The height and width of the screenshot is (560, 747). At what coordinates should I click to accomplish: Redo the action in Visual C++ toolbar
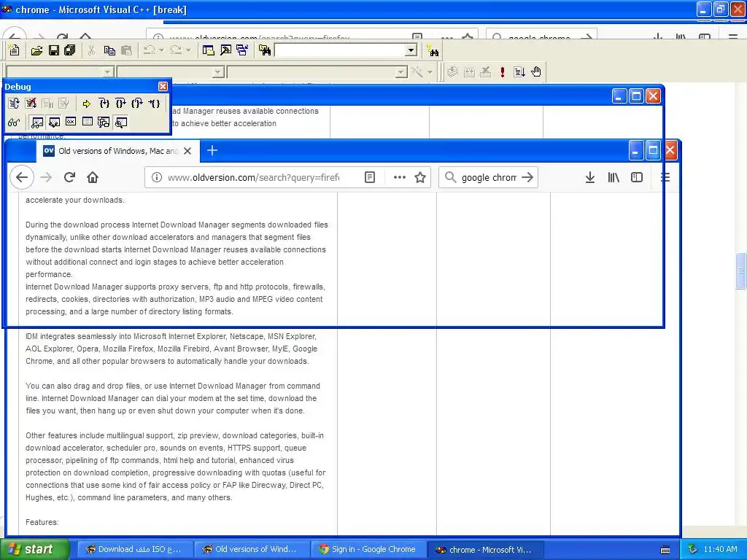177,50
